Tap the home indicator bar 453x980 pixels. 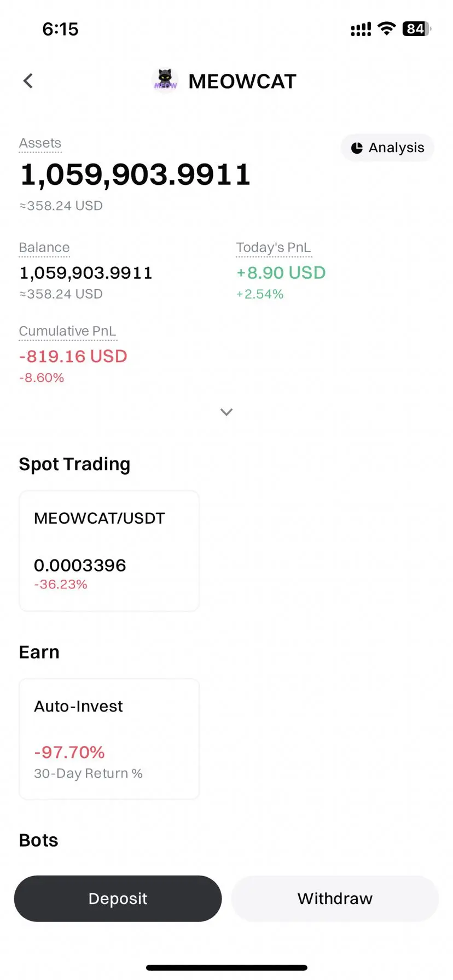226,967
